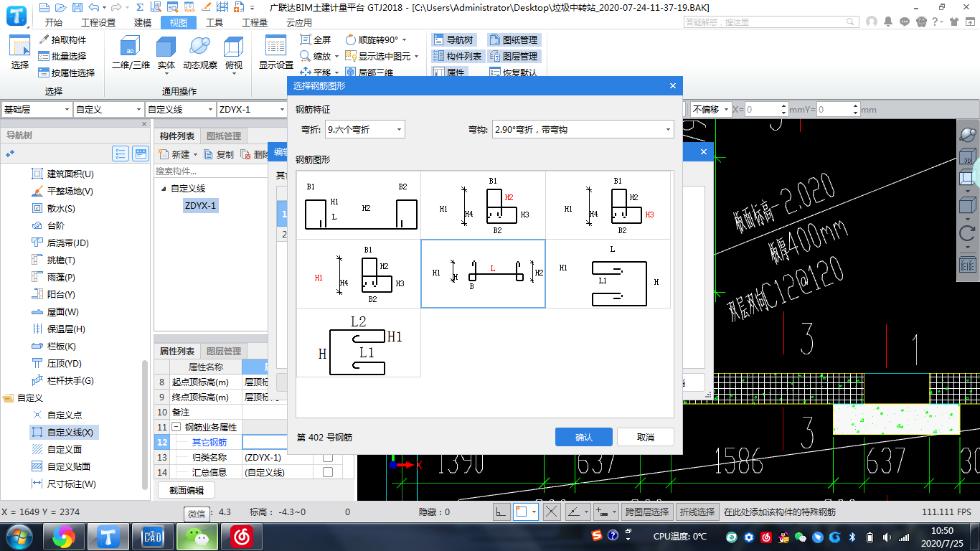Click the 拾取构件 pick component tool

coord(62,39)
